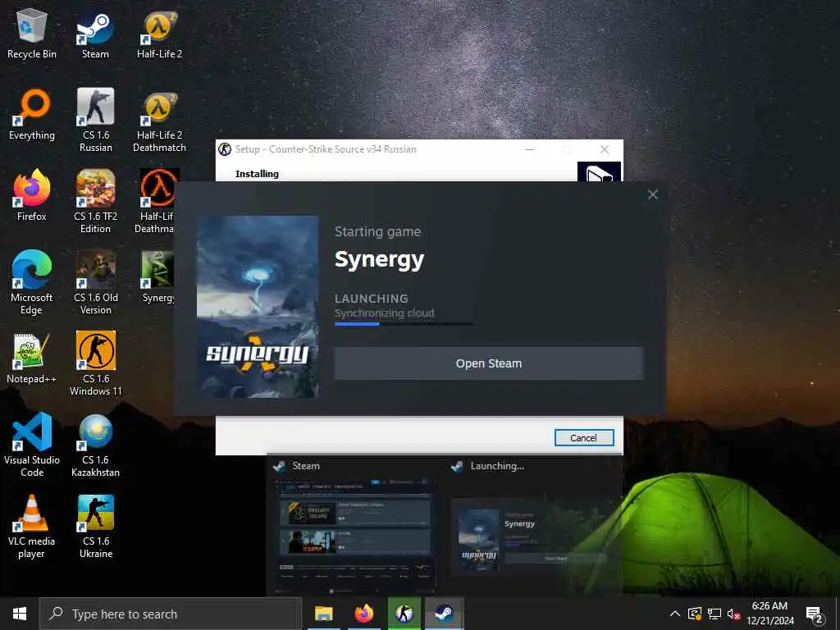Select the Microsoft Edge desktop shortcut
The image size is (840, 630).
(x=32, y=283)
